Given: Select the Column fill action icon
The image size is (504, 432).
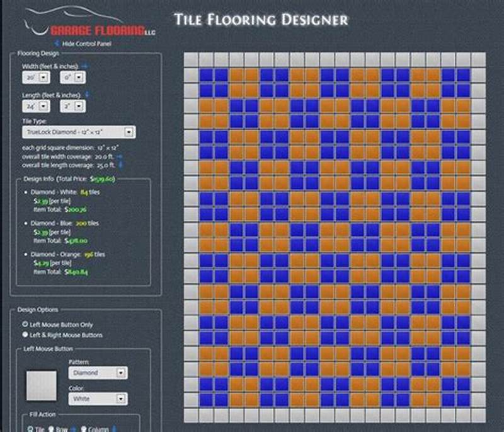Looking at the screenshot, I should 86,429.
